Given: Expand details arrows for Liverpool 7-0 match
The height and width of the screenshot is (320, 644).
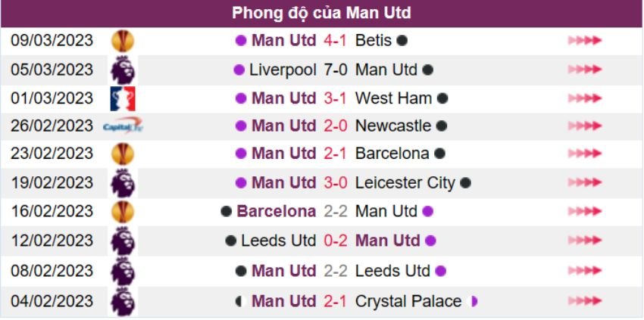Looking at the screenshot, I should [584, 70].
